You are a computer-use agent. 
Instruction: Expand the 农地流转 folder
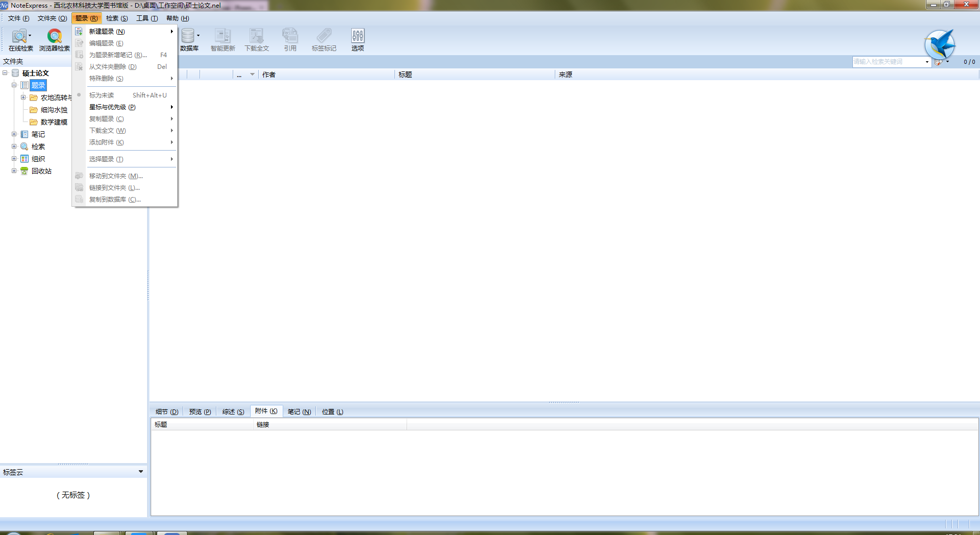coord(23,98)
